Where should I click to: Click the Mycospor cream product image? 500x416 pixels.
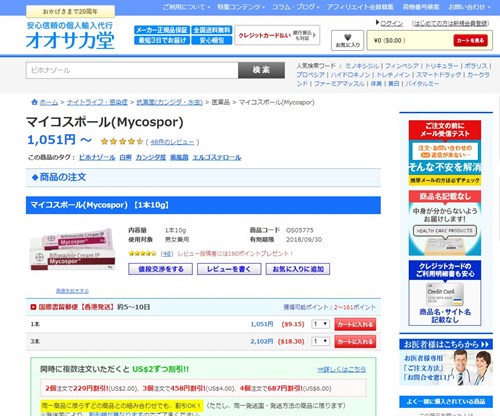click(x=72, y=249)
